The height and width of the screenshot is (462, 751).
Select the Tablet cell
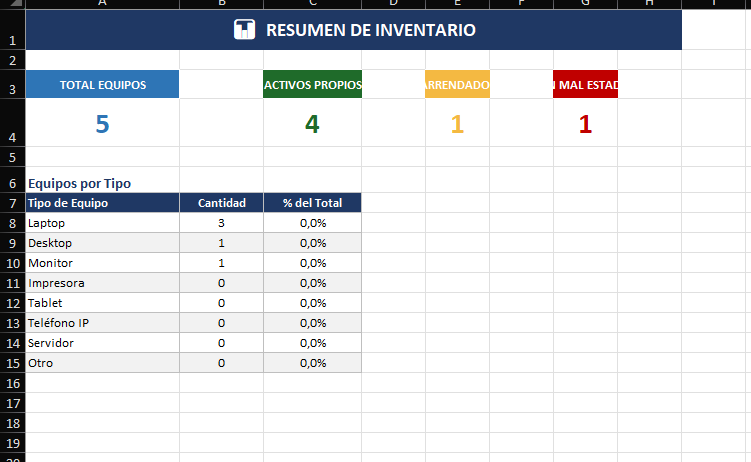pyautogui.click(x=102, y=303)
